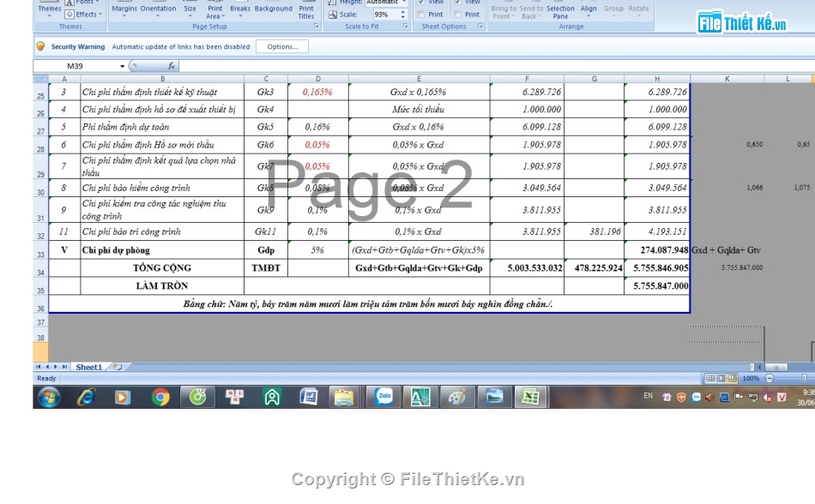Open the Name Box dropdown arrow
The height and width of the screenshot is (504, 815).
122,66
